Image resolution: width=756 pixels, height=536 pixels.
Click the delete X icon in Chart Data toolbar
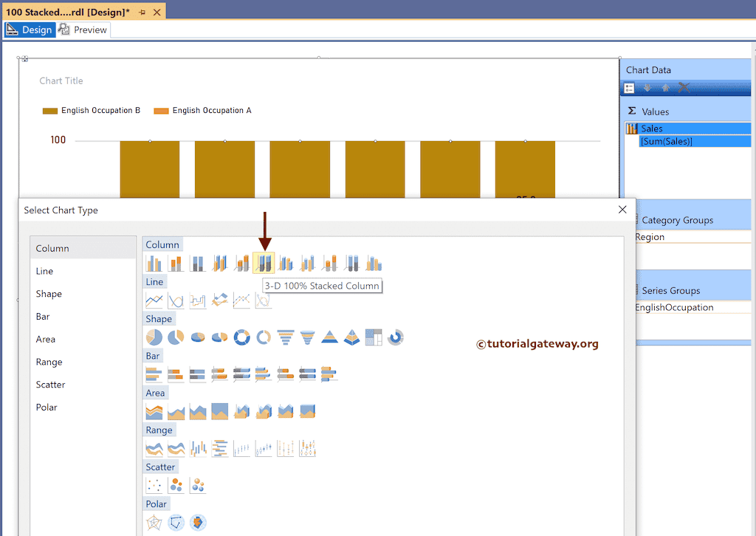684,88
